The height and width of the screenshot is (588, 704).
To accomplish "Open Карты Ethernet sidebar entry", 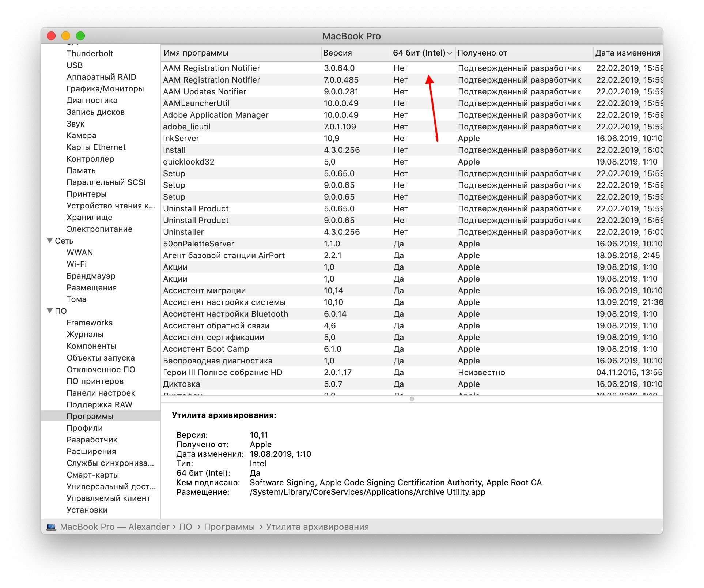I will click(96, 147).
